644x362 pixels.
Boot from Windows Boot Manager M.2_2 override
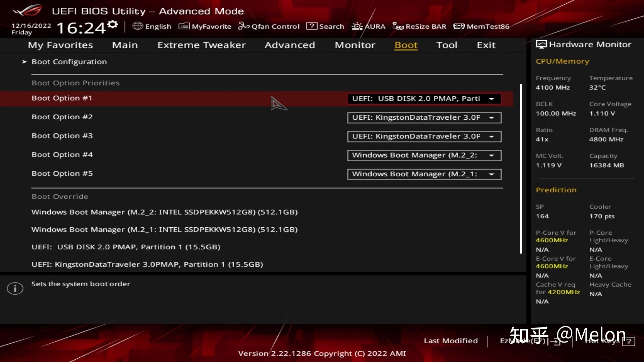(x=164, y=212)
